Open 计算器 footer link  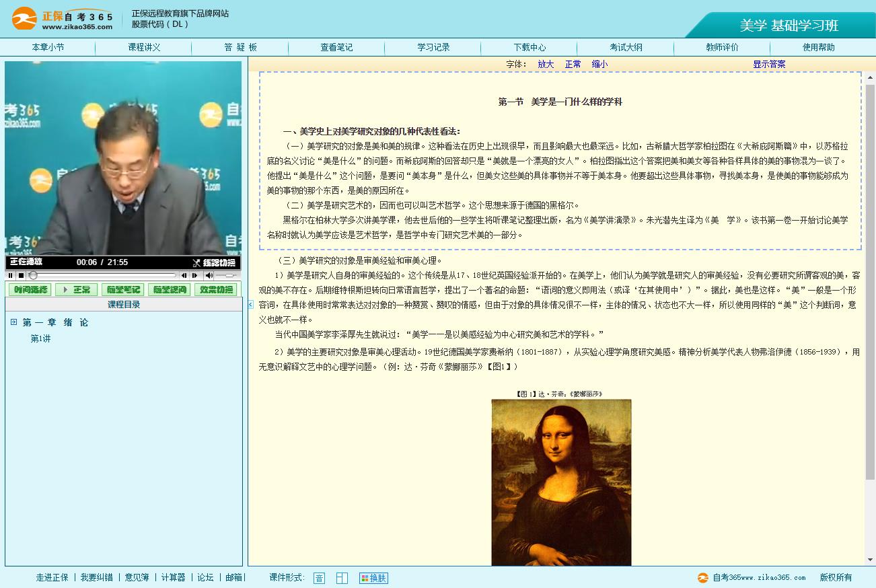173,577
